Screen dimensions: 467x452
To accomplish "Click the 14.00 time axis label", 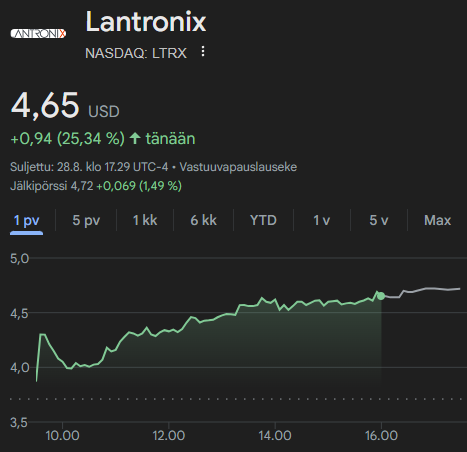I will (275, 435).
